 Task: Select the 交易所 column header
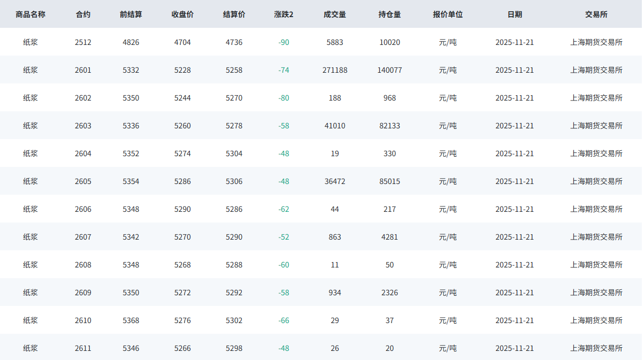(596, 14)
